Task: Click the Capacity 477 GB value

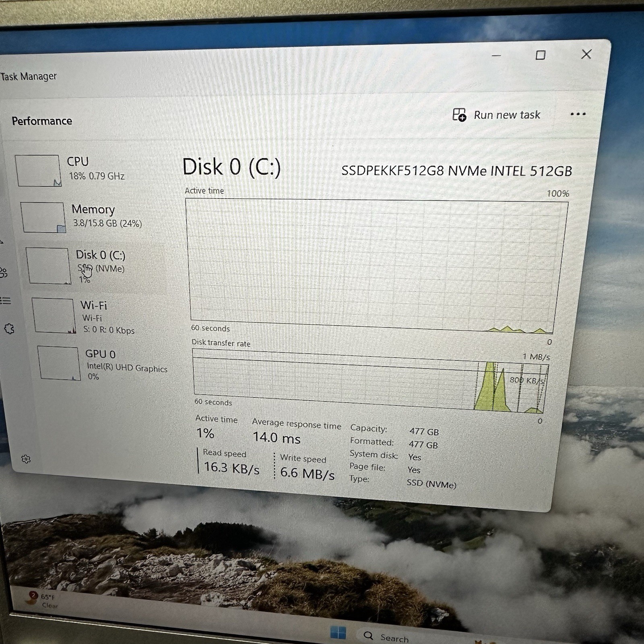Action: pos(424,431)
